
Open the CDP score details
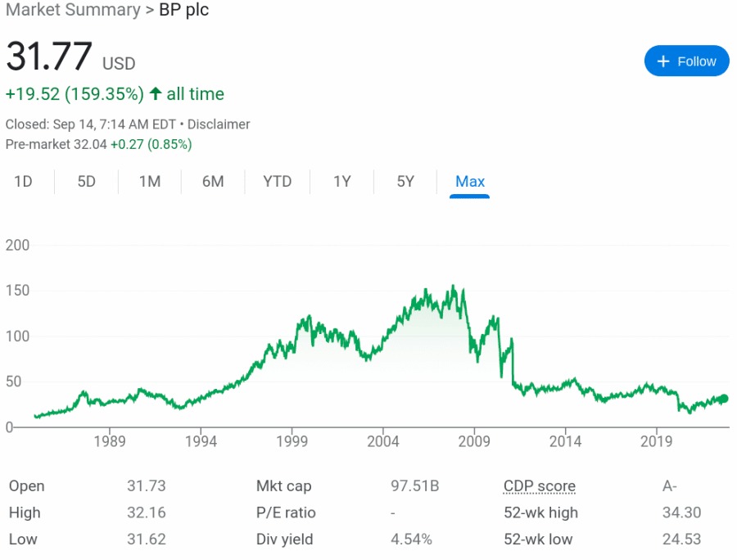tap(539, 485)
